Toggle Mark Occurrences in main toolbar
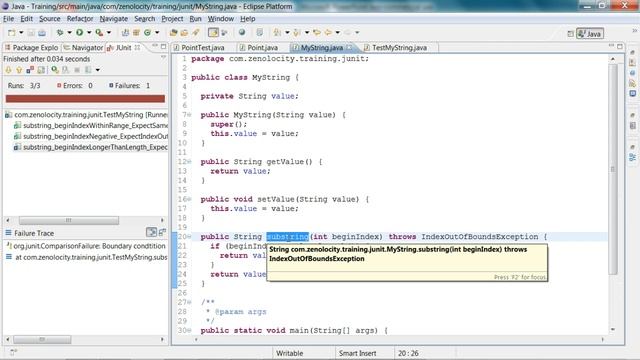This screenshot has height=360, width=640. pos(213,33)
